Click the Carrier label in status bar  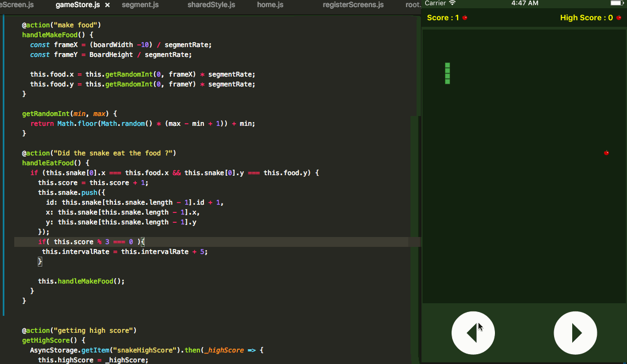coord(435,3)
